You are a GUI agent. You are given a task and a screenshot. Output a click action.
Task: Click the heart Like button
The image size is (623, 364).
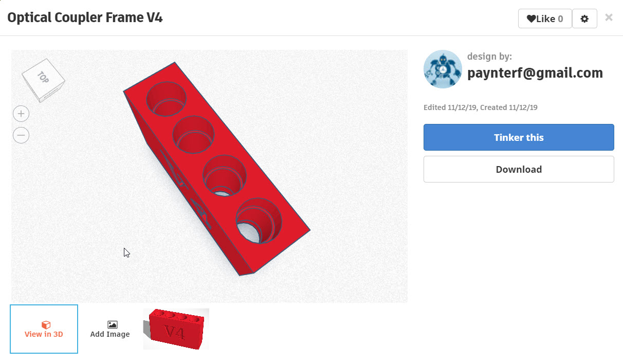click(545, 19)
